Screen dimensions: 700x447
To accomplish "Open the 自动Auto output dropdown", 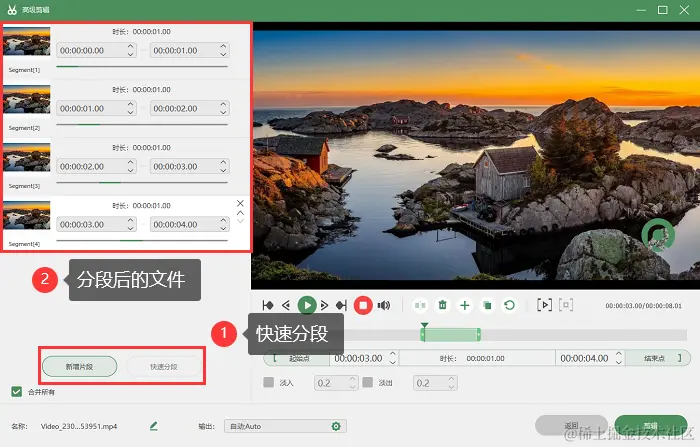I will 285,426.
